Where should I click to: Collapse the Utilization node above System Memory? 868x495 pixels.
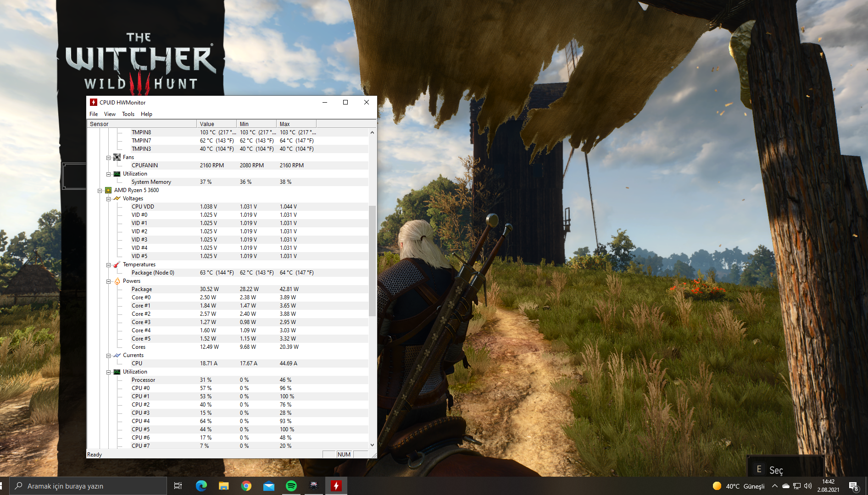(x=109, y=174)
